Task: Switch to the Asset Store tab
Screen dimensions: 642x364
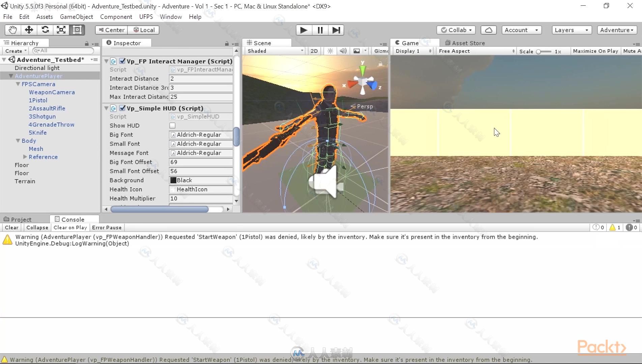Action: [x=465, y=43]
